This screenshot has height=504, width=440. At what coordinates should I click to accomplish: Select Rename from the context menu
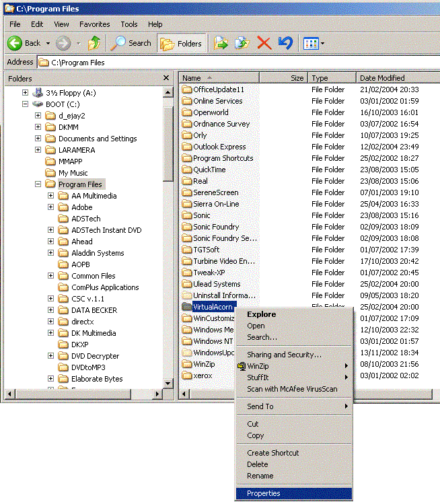260,476
